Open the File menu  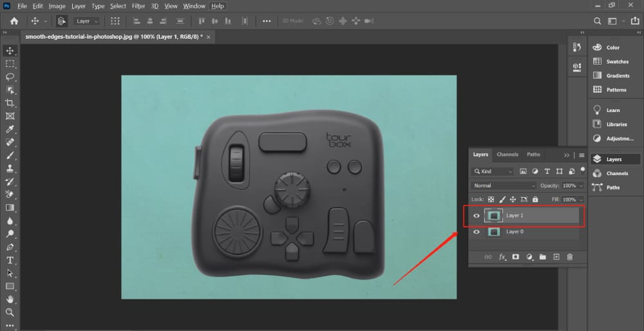(22, 6)
